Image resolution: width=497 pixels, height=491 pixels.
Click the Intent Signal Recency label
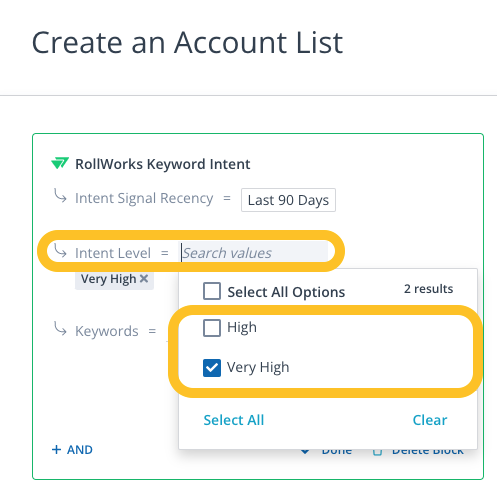tap(144, 198)
